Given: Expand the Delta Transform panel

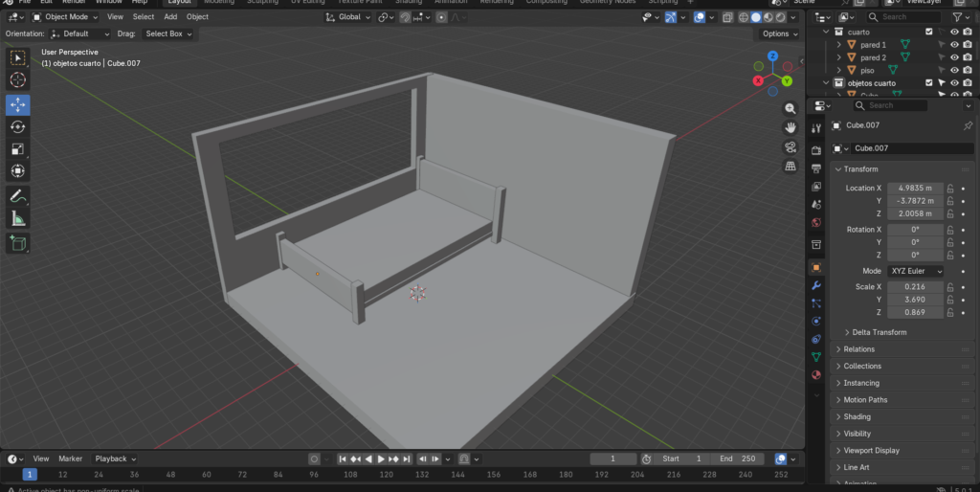Looking at the screenshot, I should [x=879, y=332].
